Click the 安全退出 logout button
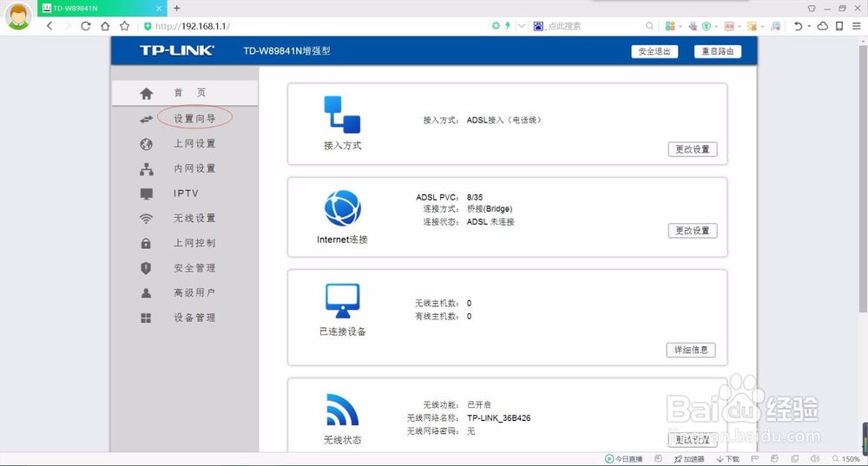Viewport: 868px width, 466px height. tap(654, 51)
